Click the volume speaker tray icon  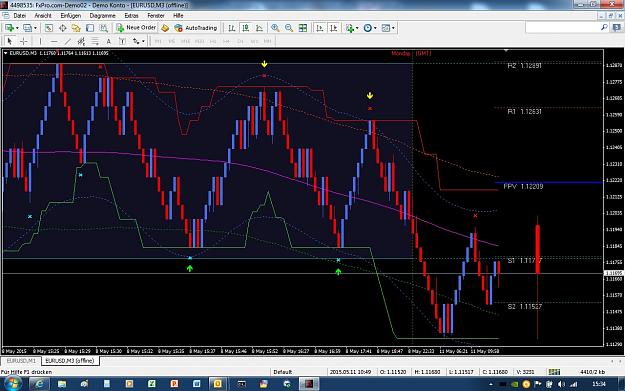[x=562, y=384]
